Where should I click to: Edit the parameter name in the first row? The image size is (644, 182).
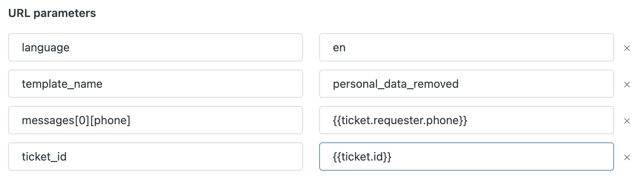point(156,47)
